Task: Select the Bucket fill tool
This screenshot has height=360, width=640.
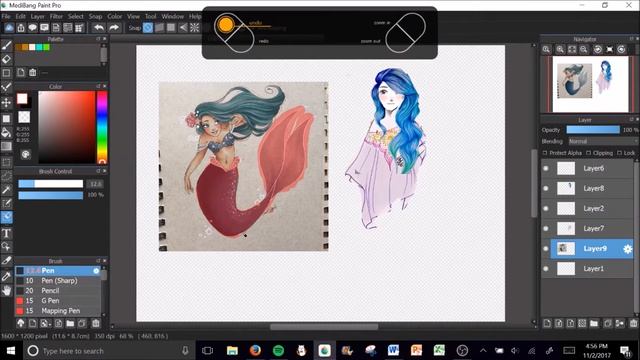Action: [x=6, y=132]
